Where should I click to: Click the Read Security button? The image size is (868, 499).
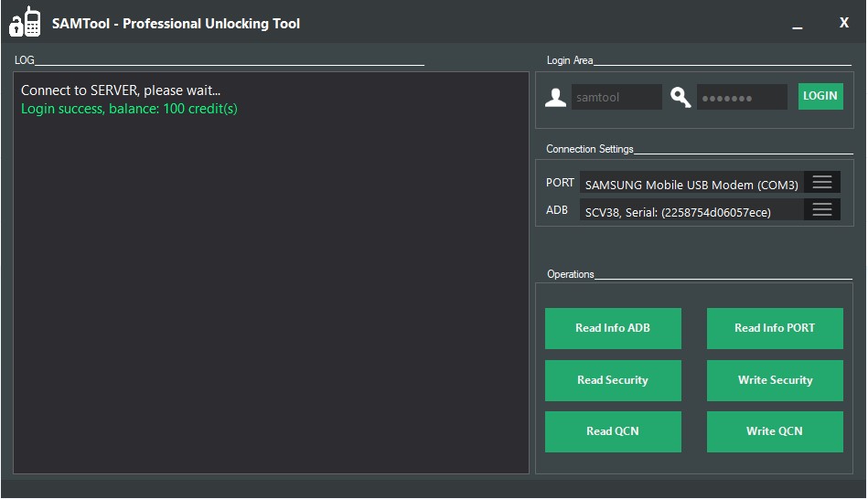613,380
